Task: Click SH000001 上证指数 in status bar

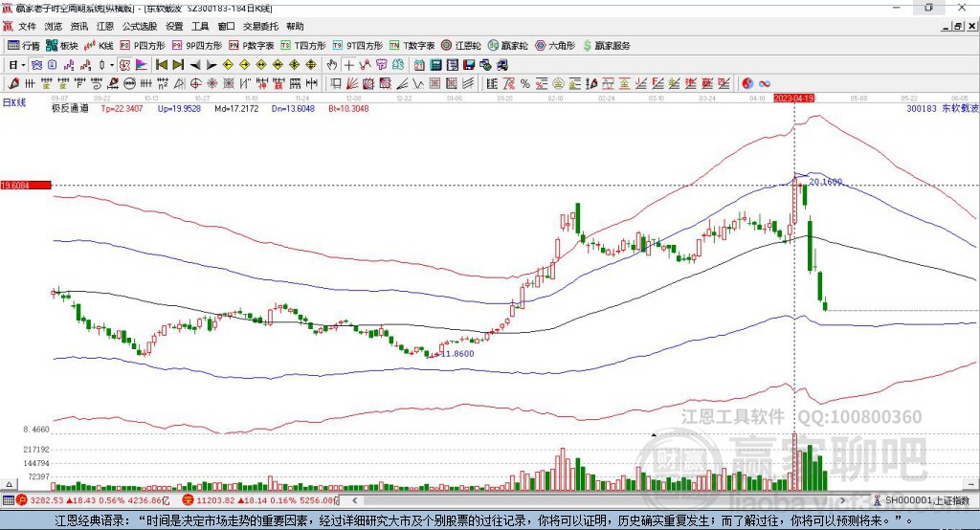Action: click(926, 500)
